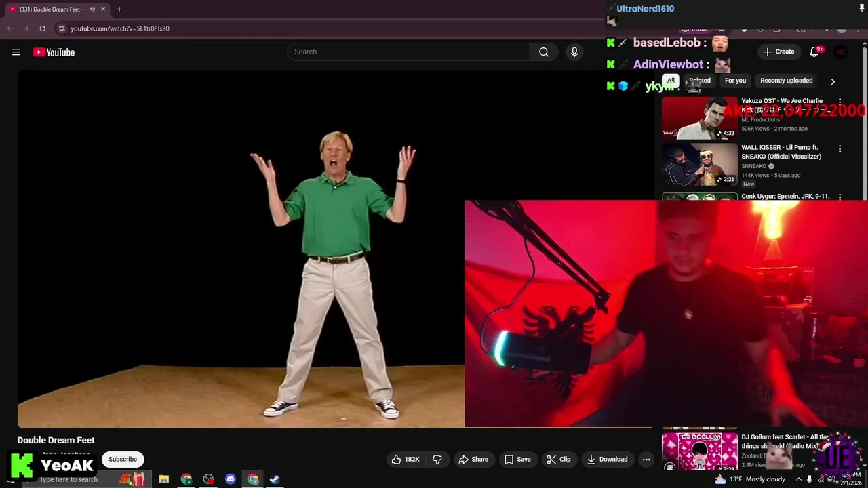Click the Clip button
Screen dimensions: 868x488
click(x=559, y=460)
